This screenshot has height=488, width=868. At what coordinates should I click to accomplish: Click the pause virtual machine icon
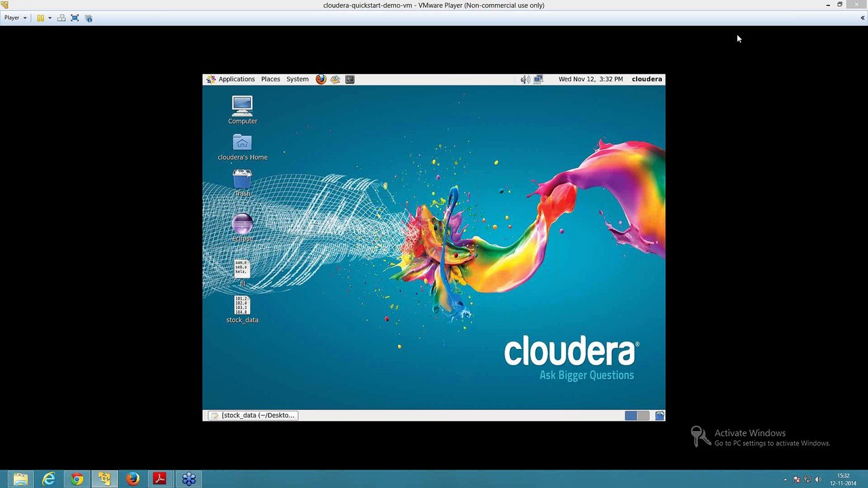(40, 18)
